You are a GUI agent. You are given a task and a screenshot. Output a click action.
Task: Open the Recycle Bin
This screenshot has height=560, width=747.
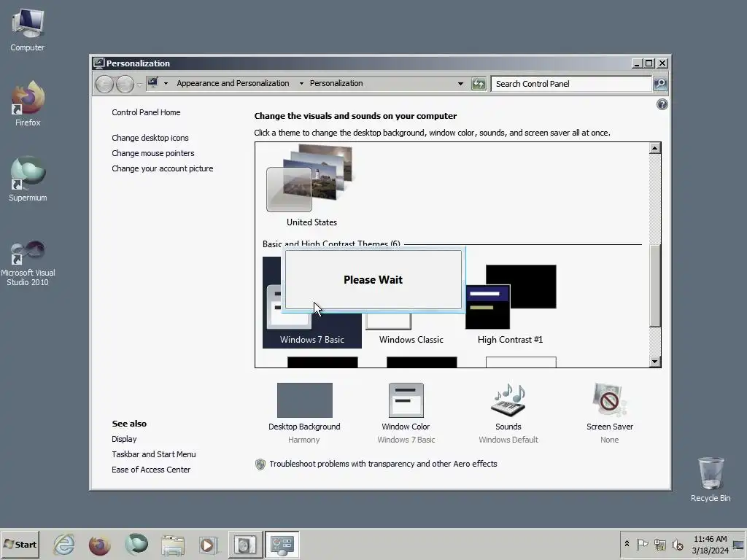pyautogui.click(x=711, y=480)
